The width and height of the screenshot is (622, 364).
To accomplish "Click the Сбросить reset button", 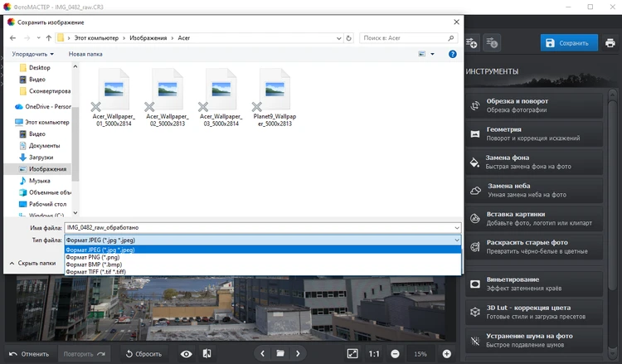I will (x=143, y=354).
